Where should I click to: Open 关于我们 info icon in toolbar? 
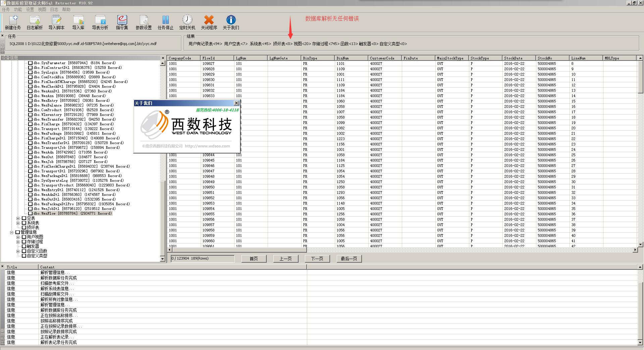click(231, 22)
